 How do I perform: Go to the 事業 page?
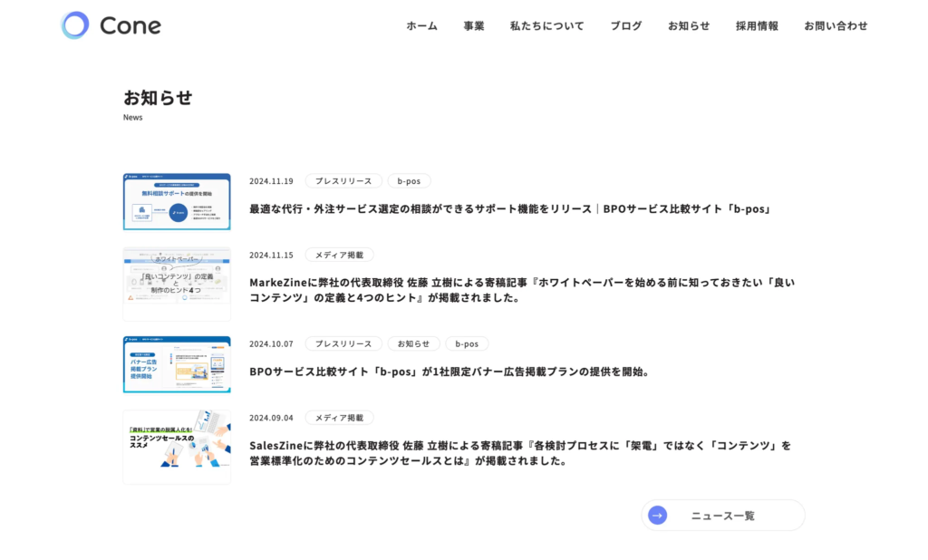[x=474, y=25]
